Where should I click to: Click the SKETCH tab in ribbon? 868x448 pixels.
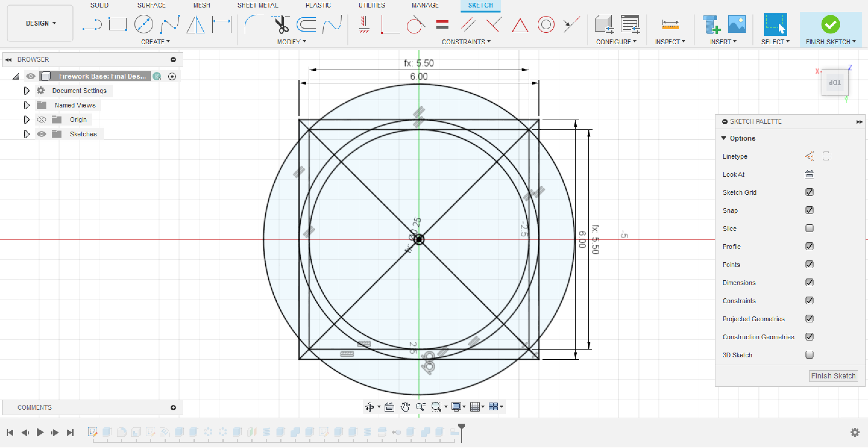480,6
